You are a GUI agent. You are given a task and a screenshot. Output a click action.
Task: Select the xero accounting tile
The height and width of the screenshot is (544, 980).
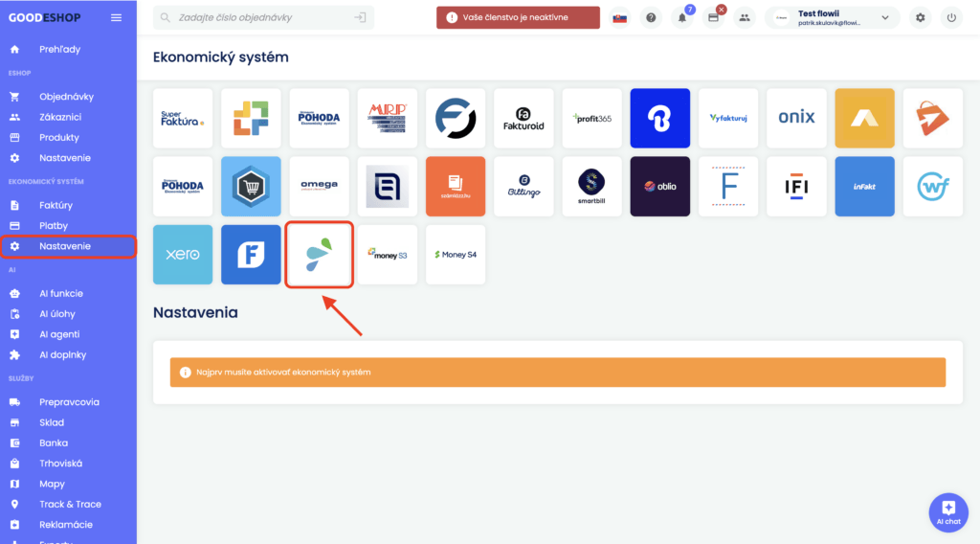[x=183, y=255]
